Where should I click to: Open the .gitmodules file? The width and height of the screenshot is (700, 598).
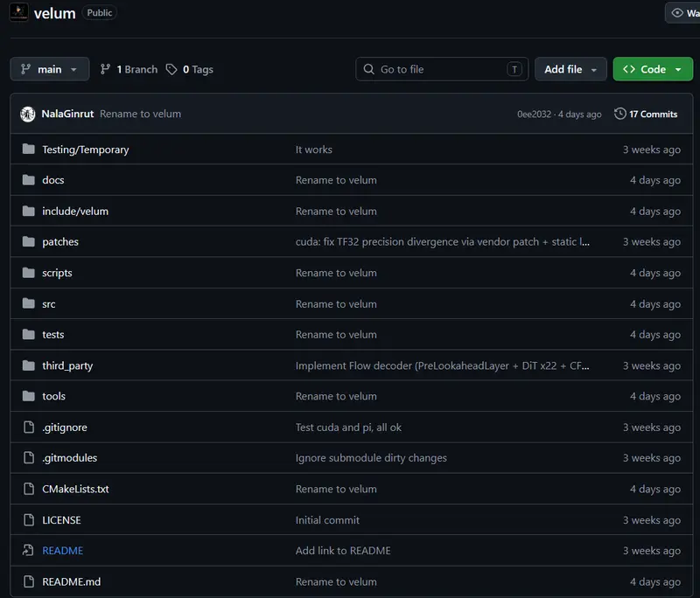(70, 458)
